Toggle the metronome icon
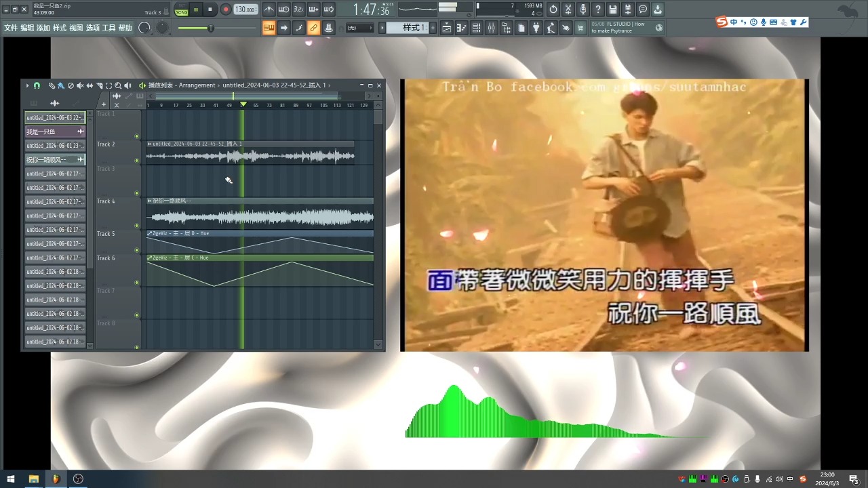This screenshot has width=868, height=488. [269, 9]
